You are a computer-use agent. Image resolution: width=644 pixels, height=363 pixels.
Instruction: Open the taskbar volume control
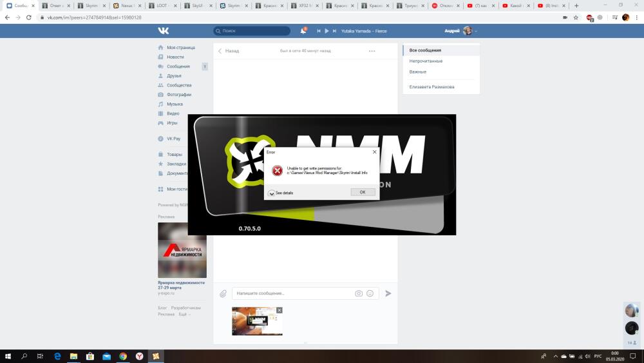click(x=587, y=357)
